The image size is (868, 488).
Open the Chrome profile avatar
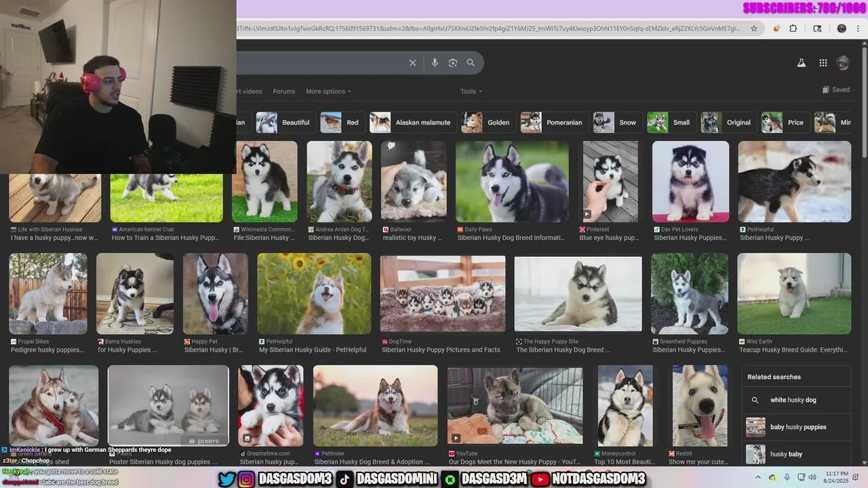click(x=842, y=28)
